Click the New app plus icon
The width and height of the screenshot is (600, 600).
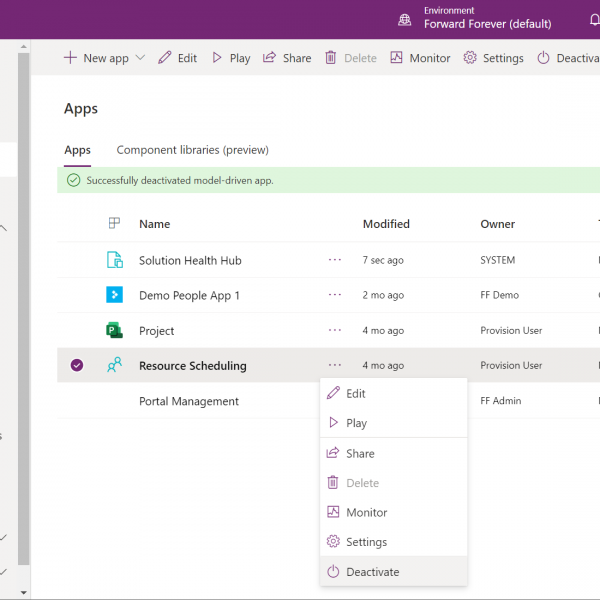pyautogui.click(x=70, y=58)
